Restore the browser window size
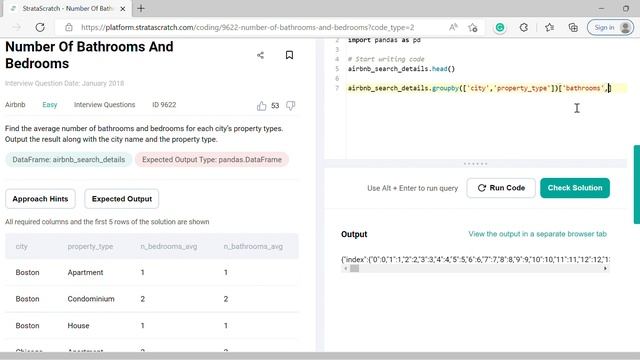Screen dimensions: 640x360 [x=626, y=8]
